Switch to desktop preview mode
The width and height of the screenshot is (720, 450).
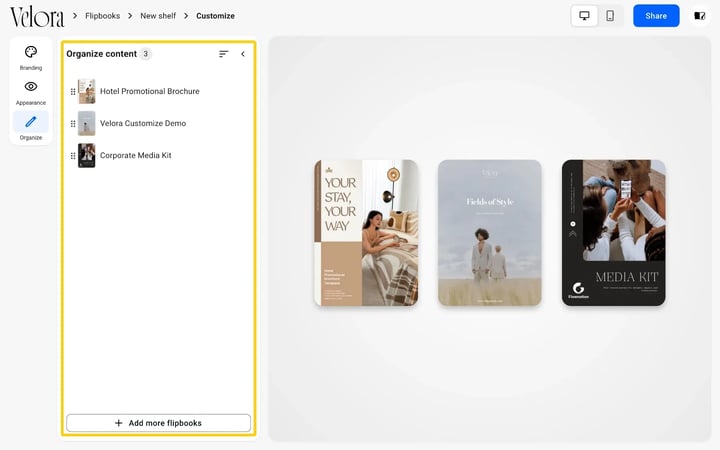pyautogui.click(x=584, y=16)
